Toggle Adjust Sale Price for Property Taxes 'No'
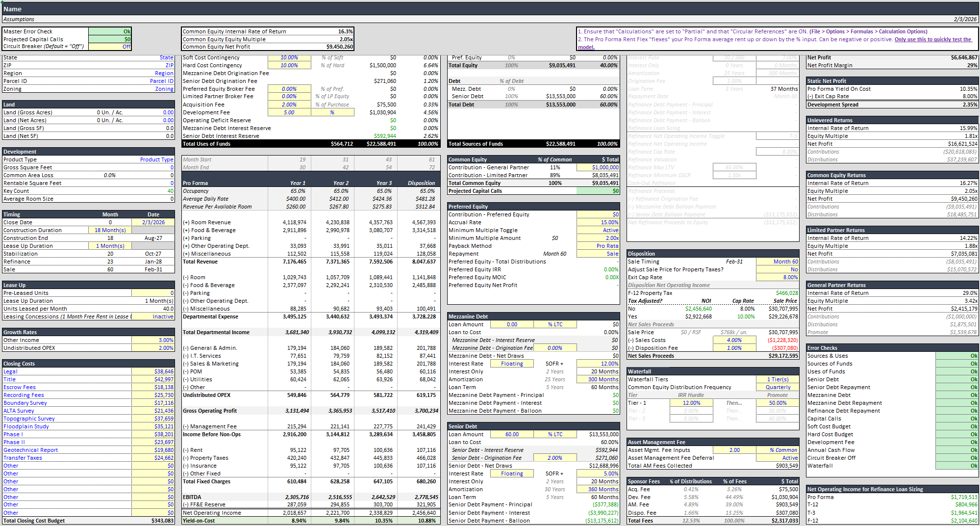 click(778, 269)
